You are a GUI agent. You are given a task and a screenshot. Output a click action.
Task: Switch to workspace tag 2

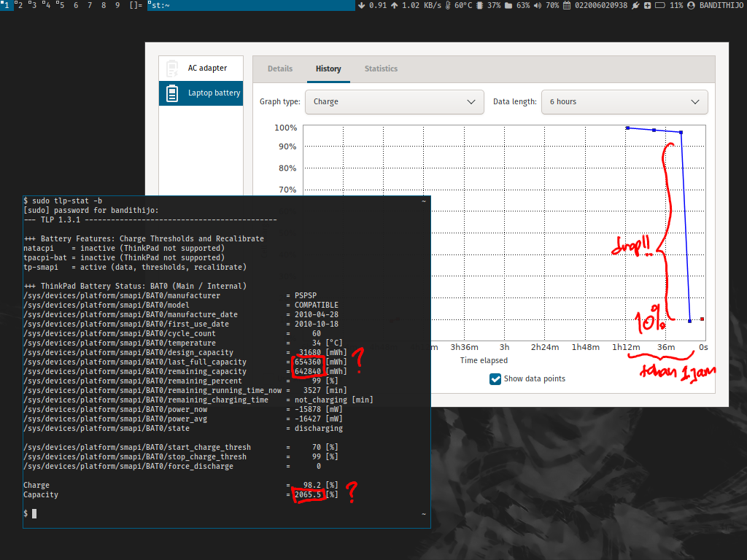pyautogui.click(x=19, y=5)
